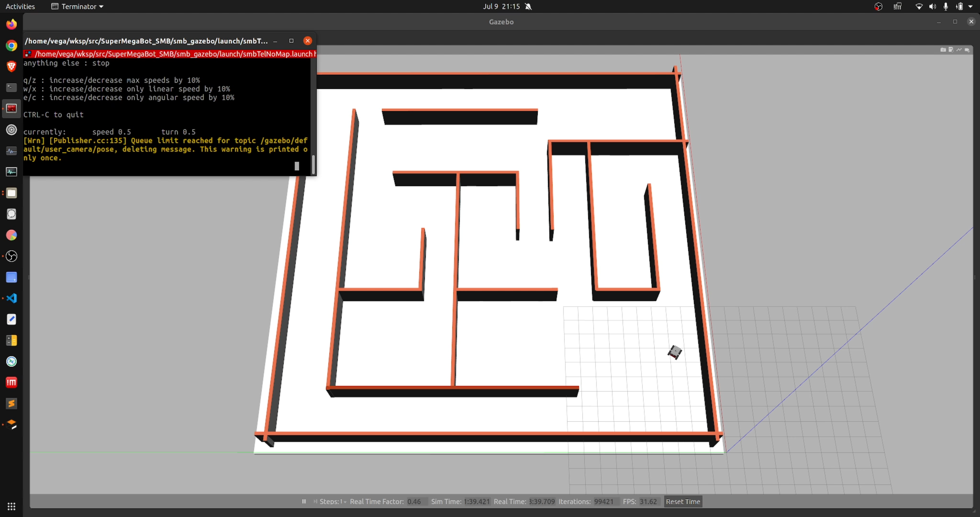980x517 pixels.
Task: Toggle the notifications bell in top bar
Action: 528,6
